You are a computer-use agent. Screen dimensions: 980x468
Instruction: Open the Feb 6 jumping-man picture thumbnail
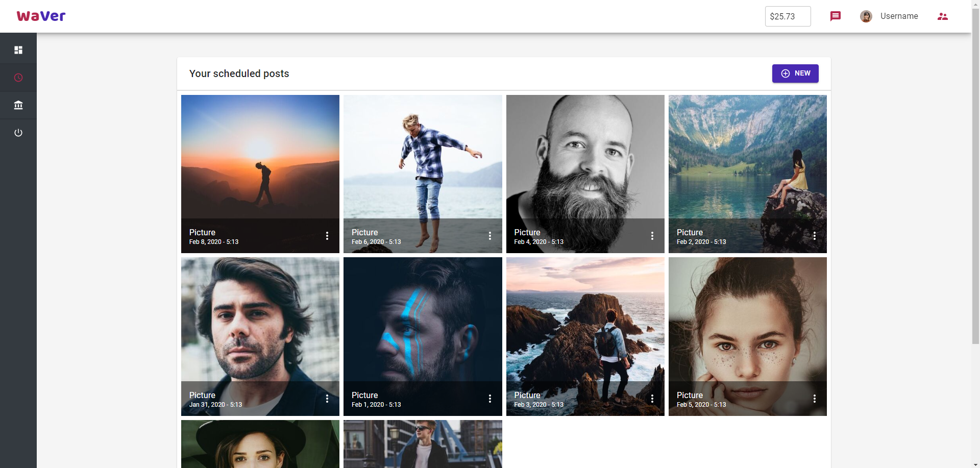(422, 163)
